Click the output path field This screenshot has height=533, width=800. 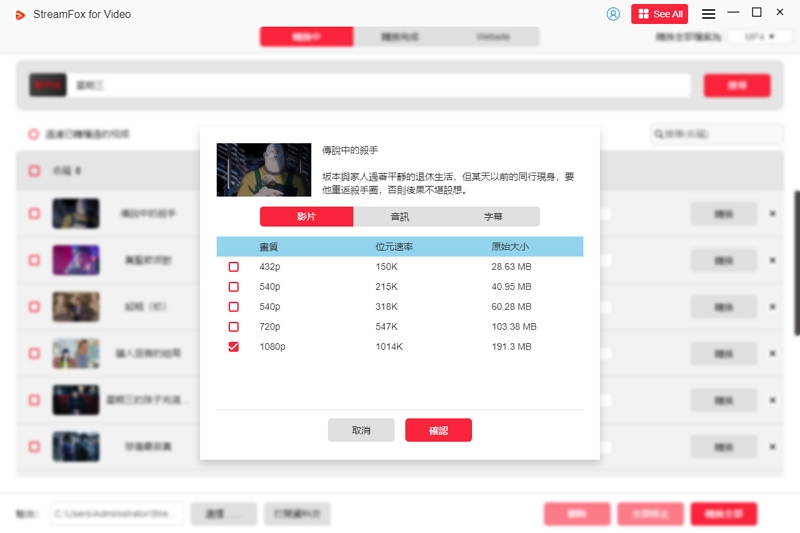point(117,514)
